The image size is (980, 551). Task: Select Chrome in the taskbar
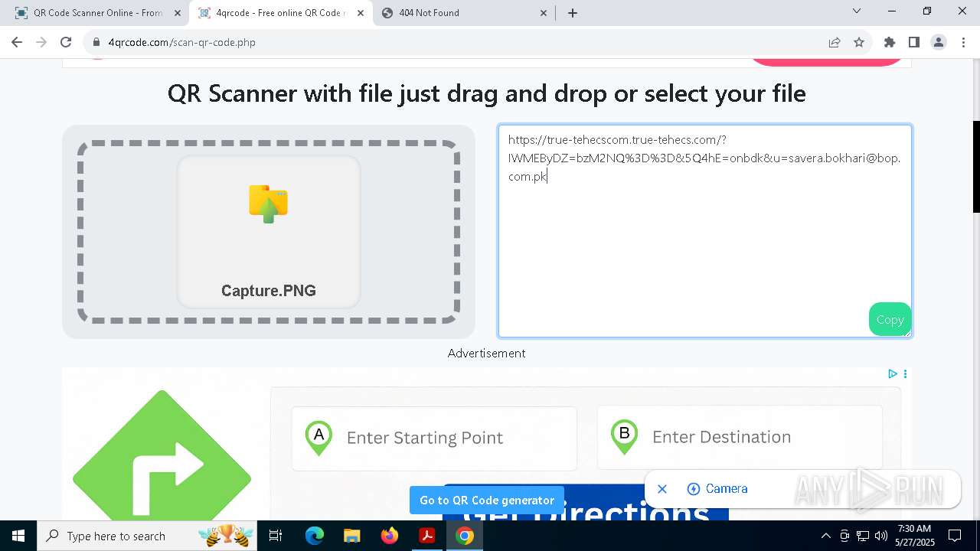click(x=465, y=536)
